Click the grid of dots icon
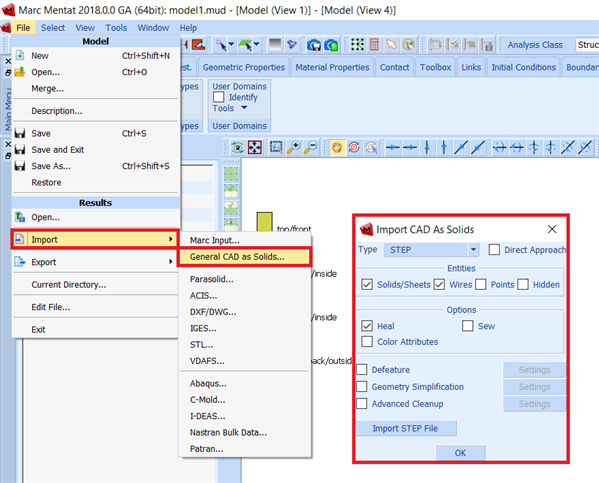This screenshot has height=483, width=599. point(358,45)
